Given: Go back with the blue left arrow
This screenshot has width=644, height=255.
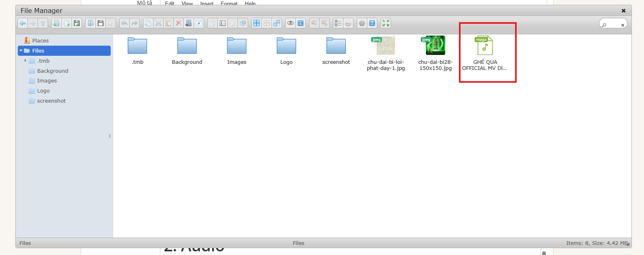Looking at the screenshot, I should pyautogui.click(x=23, y=23).
